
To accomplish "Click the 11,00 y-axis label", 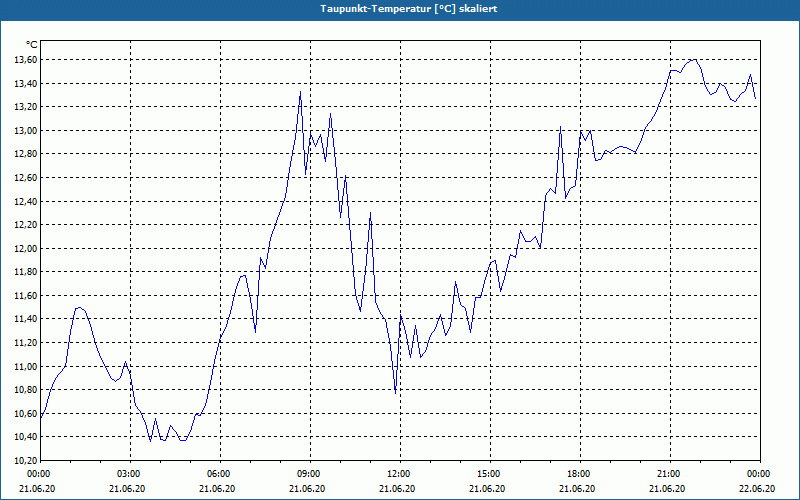I will point(26,366).
